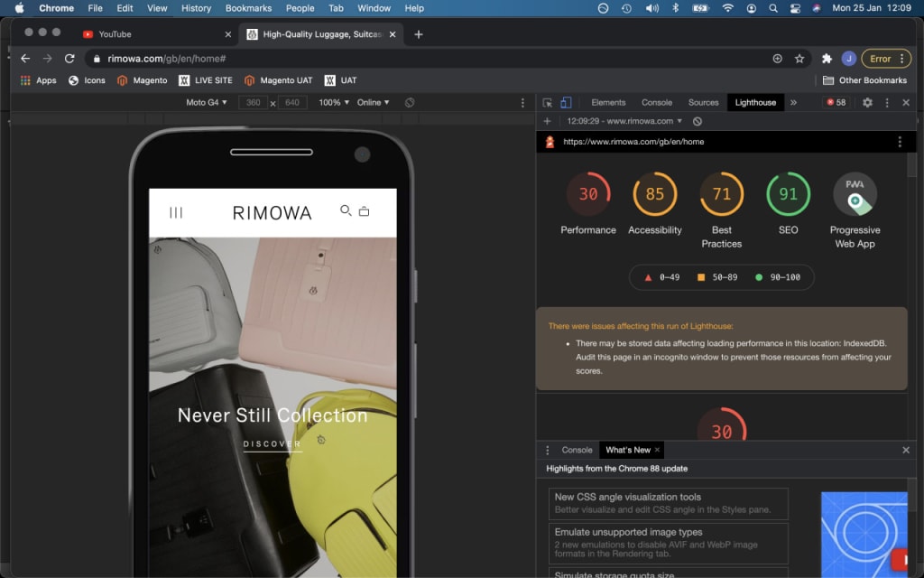Bookmark this page with star icon

click(799, 59)
